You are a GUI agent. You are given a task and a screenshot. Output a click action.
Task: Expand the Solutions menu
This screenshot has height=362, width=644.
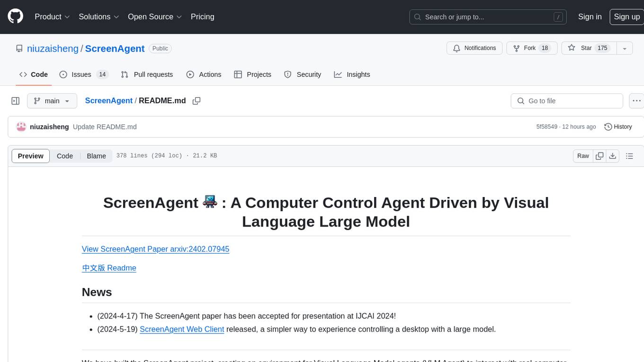pos(98,17)
